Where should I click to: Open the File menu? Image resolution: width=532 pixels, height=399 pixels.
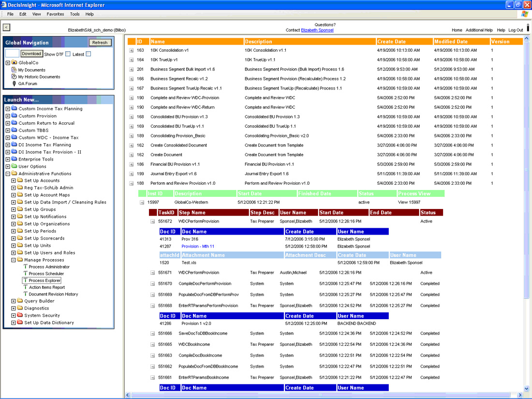tap(11, 14)
